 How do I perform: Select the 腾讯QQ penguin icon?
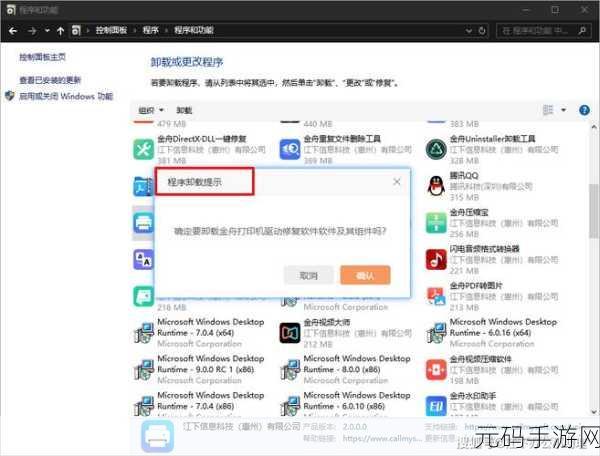click(436, 186)
